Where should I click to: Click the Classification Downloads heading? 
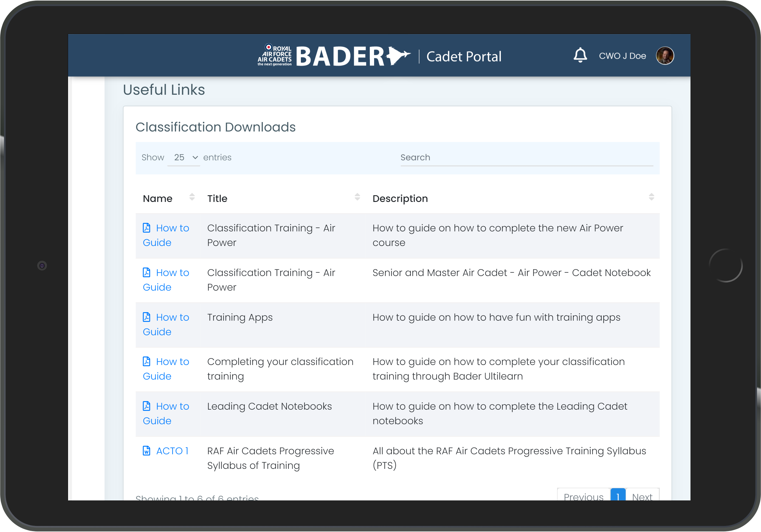pyautogui.click(x=215, y=127)
